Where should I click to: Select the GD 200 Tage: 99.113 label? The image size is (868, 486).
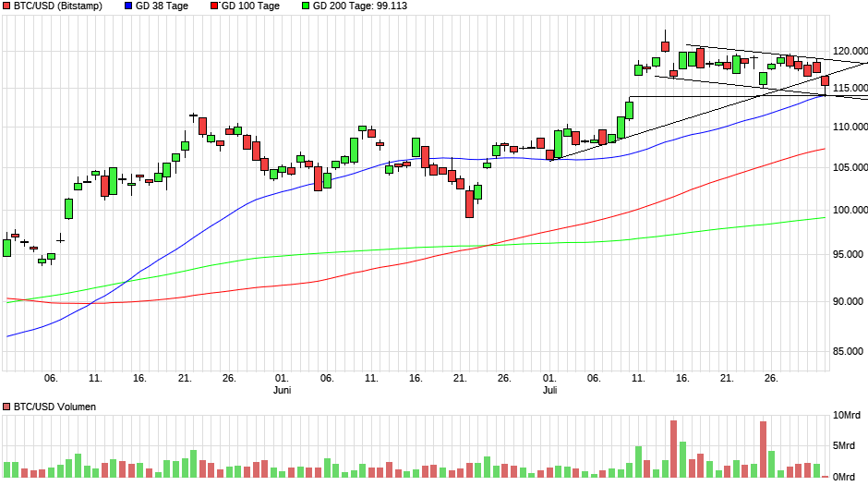[360, 6]
